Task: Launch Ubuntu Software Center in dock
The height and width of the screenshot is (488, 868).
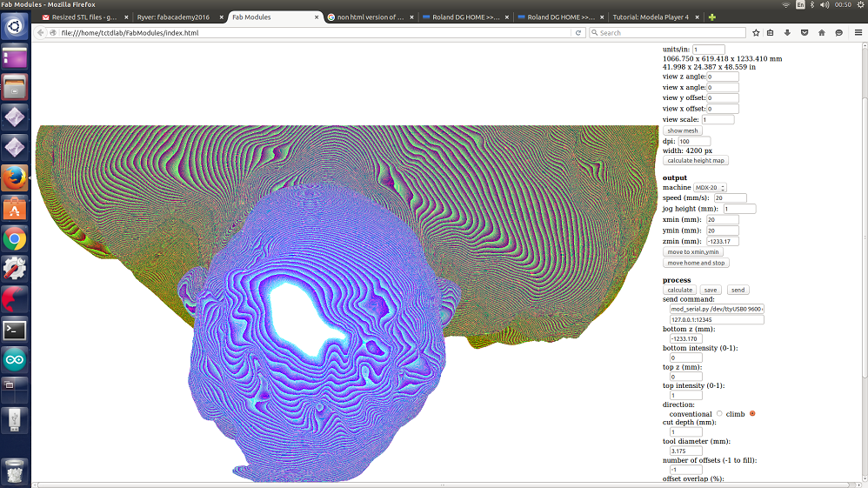Action: coord(15,210)
